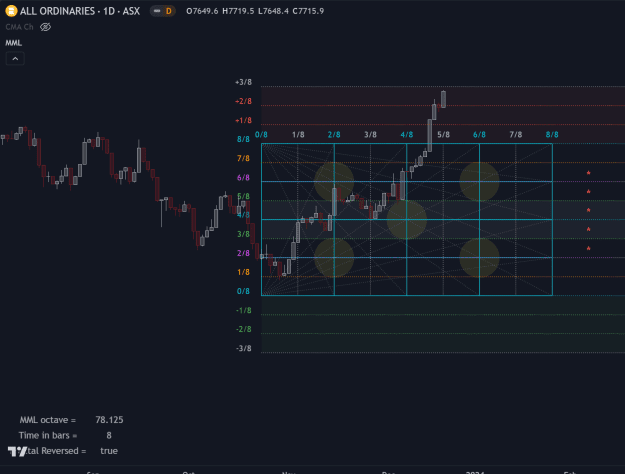The image size is (625, 474).
Task: Click the purple 2/8 level label
Action: click(243, 253)
